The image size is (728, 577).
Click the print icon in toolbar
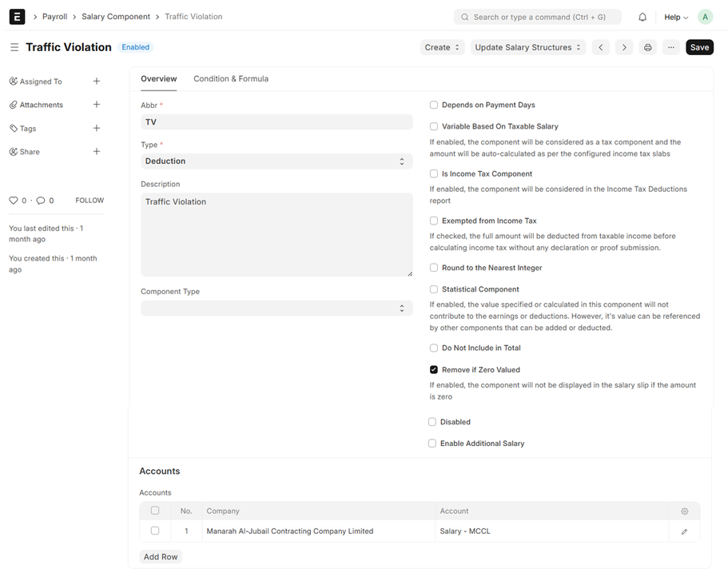pyautogui.click(x=648, y=47)
